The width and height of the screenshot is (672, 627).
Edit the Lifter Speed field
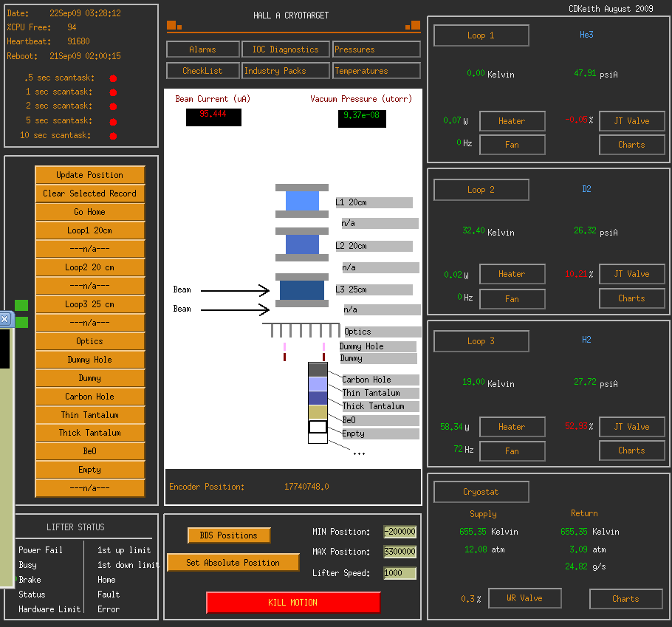400,573
